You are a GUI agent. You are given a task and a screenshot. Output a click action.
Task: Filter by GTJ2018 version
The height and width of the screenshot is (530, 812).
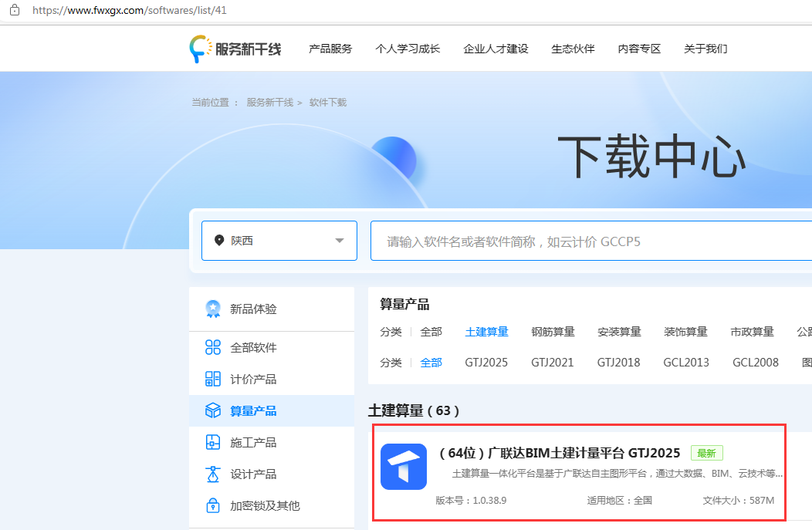pyautogui.click(x=618, y=363)
